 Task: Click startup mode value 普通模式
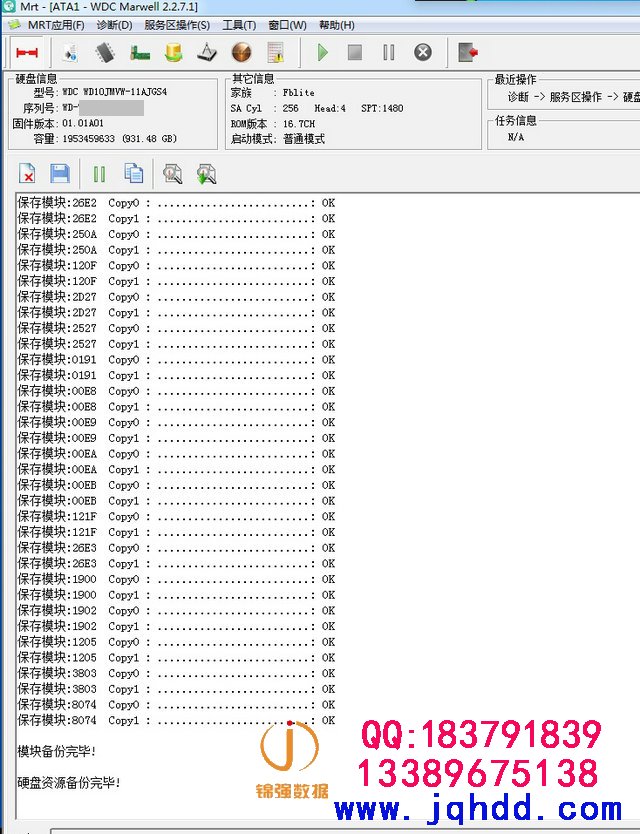coord(304,139)
